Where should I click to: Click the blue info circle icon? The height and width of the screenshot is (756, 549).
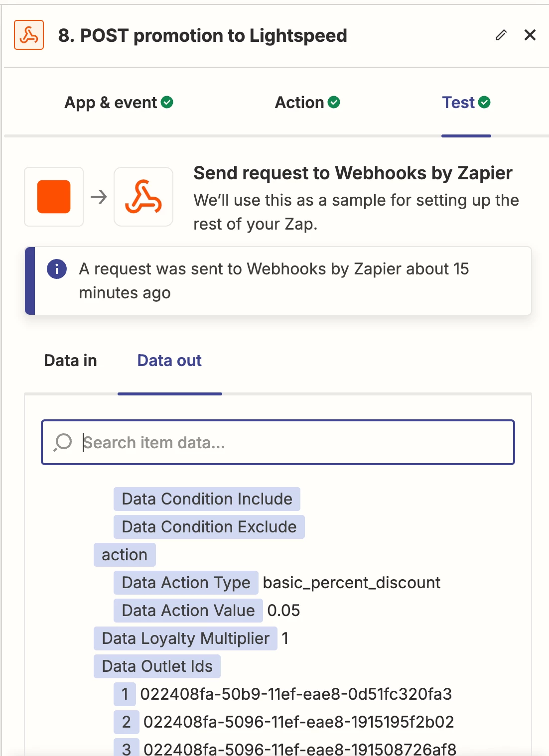57,269
